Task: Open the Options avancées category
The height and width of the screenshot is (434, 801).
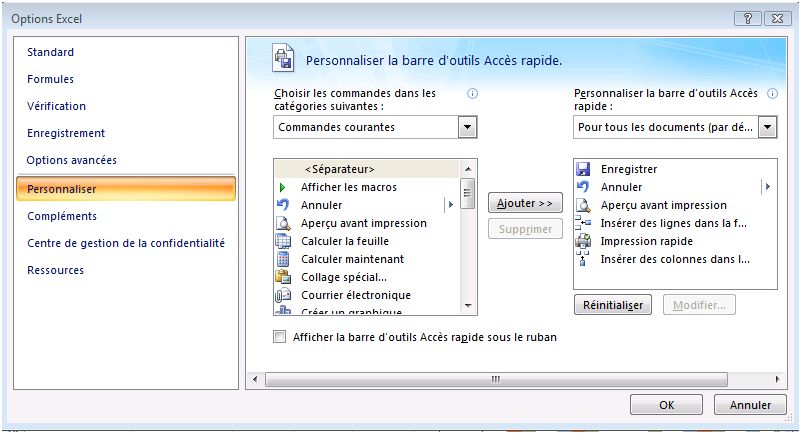Action: 72,160
